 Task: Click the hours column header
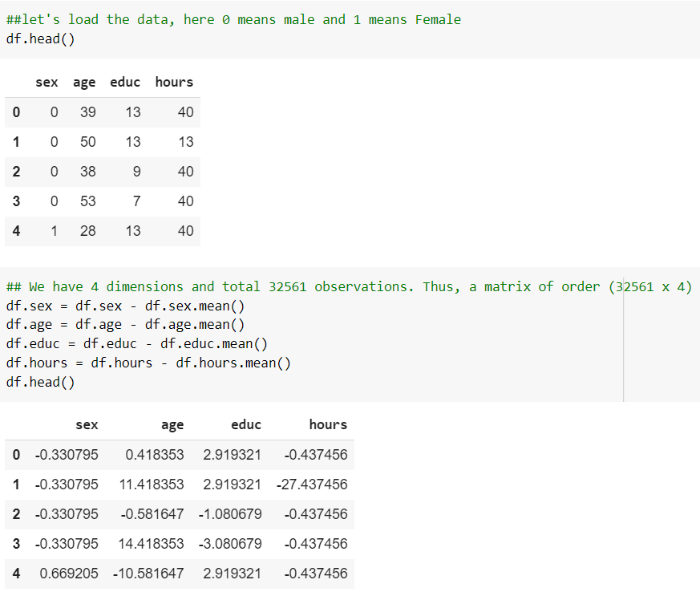coord(174,82)
